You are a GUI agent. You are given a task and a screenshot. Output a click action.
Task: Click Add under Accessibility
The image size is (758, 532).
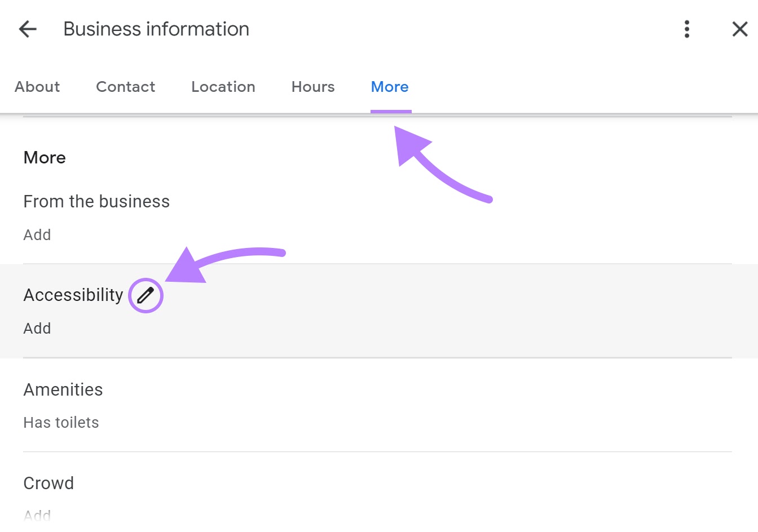[x=37, y=328]
